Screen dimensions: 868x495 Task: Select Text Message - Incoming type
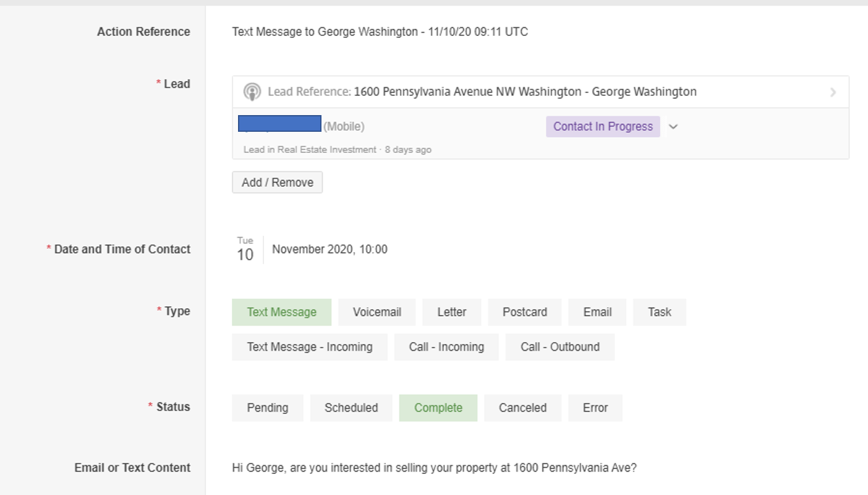309,347
